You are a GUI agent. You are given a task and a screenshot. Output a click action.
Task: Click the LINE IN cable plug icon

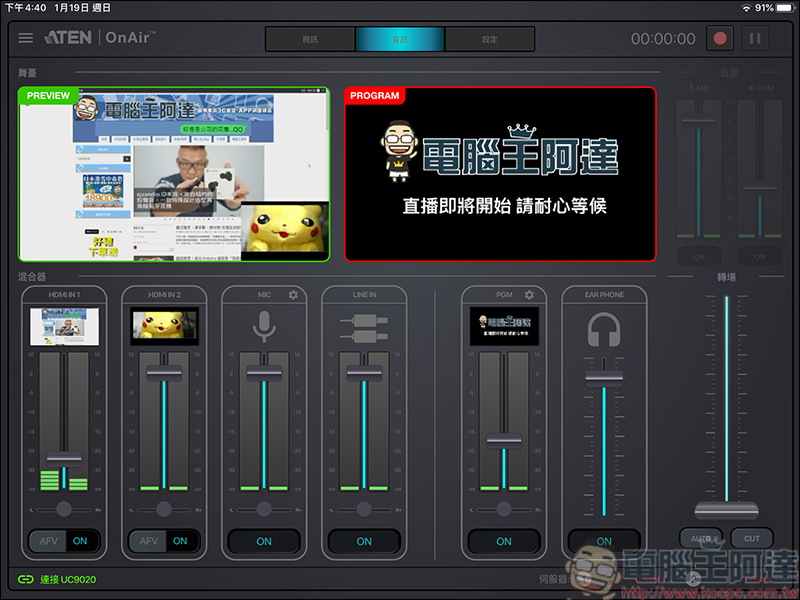point(364,328)
